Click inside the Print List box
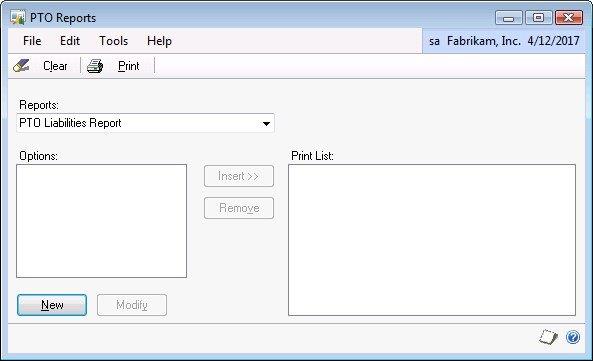This screenshot has height=361, width=593. coord(432,240)
